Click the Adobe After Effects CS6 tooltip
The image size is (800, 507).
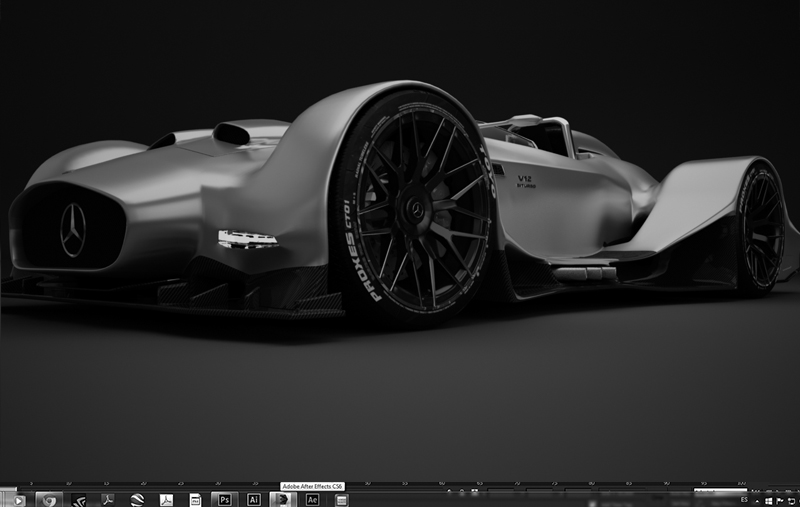312,486
